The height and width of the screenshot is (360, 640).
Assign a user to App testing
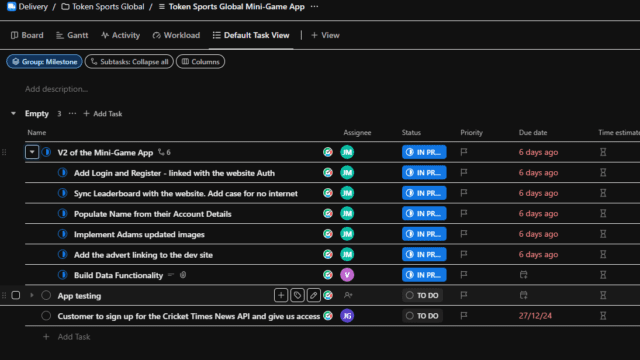click(x=348, y=295)
